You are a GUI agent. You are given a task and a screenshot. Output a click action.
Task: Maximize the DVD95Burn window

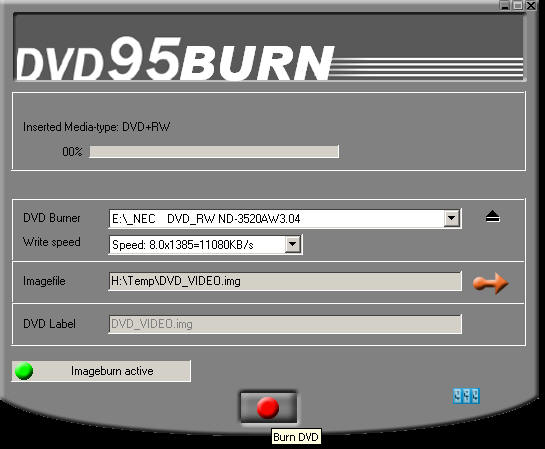tap(518, 5)
